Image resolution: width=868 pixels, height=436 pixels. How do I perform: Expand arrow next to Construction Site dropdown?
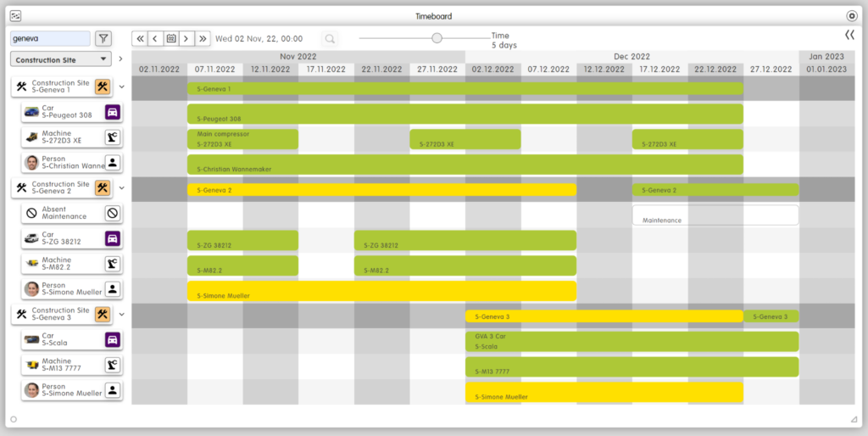(120, 59)
